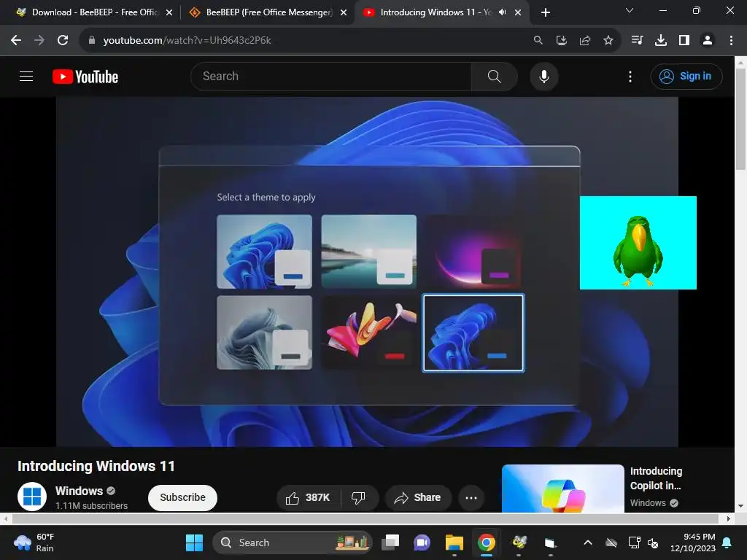Close the Introducing Windows 11 tab
Viewport: 747px width, 560px height.
[518, 12]
